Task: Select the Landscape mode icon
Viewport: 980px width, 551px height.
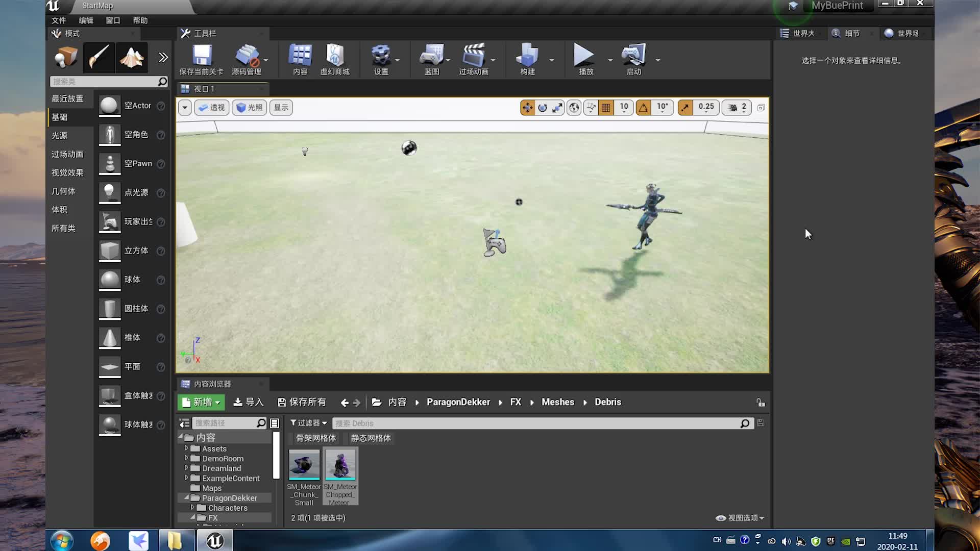Action: 132,58
